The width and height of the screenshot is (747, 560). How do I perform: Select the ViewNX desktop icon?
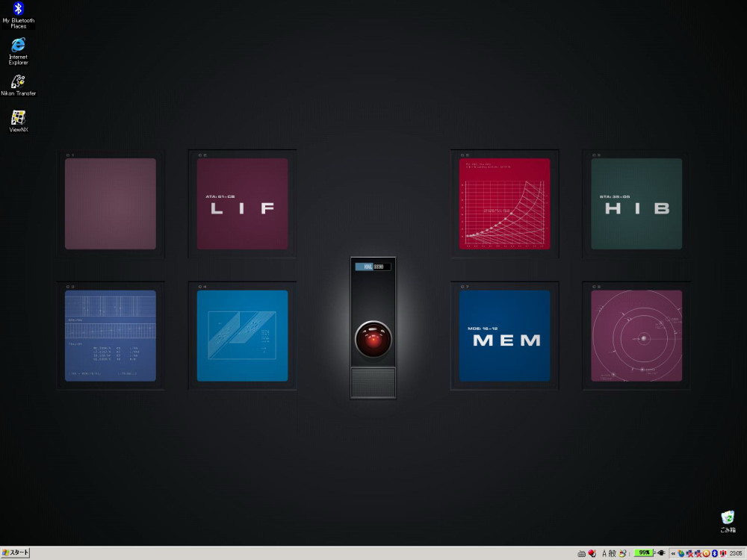pos(18,121)
